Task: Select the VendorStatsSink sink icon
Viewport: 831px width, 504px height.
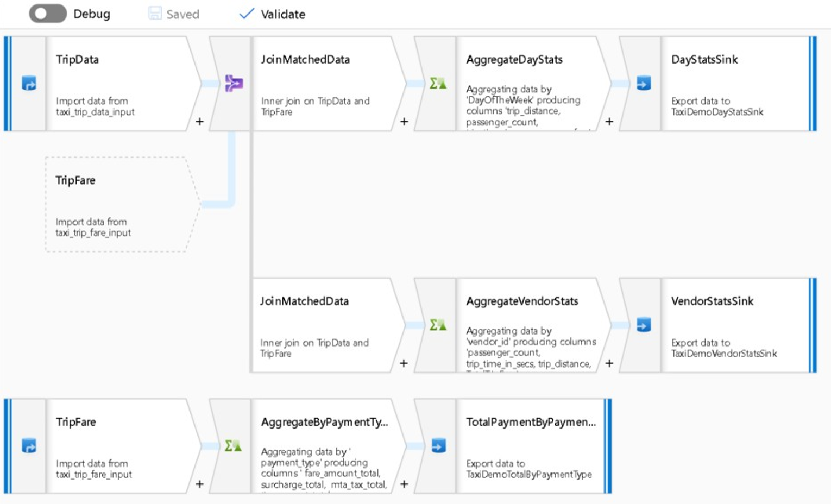Action: [643, 324]
